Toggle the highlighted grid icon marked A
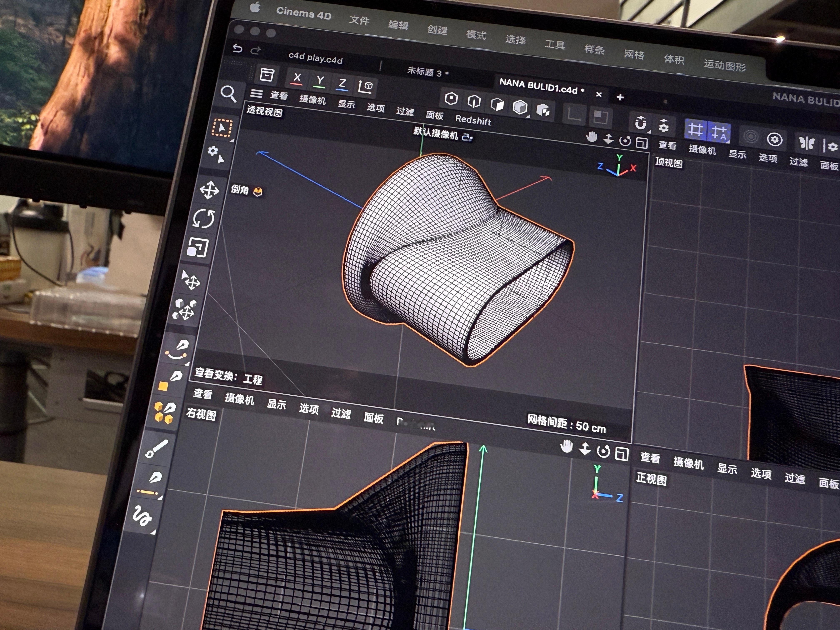 pos(719,132)
